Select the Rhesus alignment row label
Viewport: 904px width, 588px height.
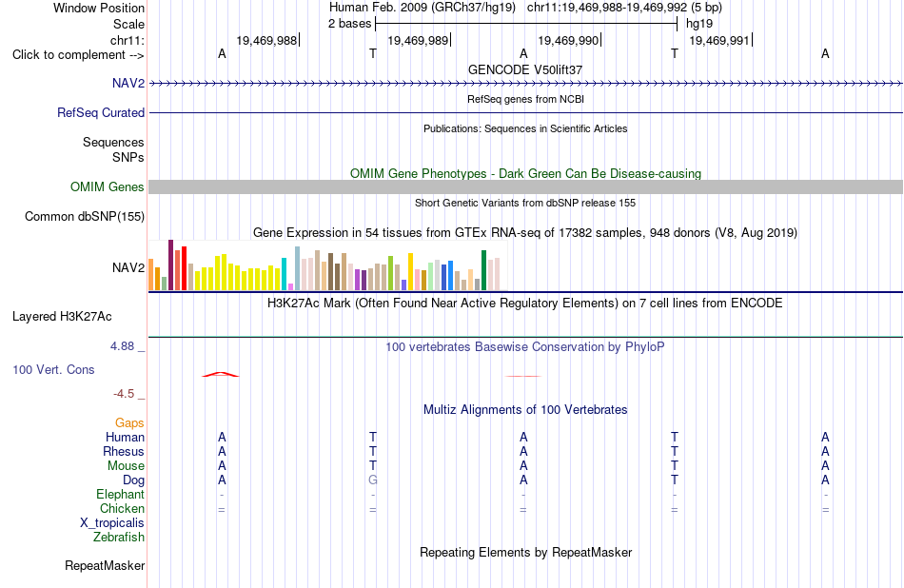pyautogui.click(x=124, y=451)
